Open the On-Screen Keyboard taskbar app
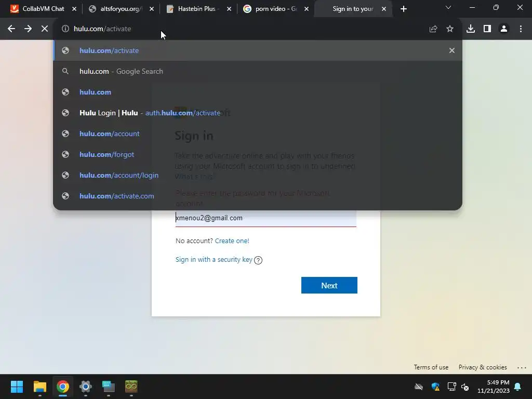532x399 pixels. (x=109, y=387)
